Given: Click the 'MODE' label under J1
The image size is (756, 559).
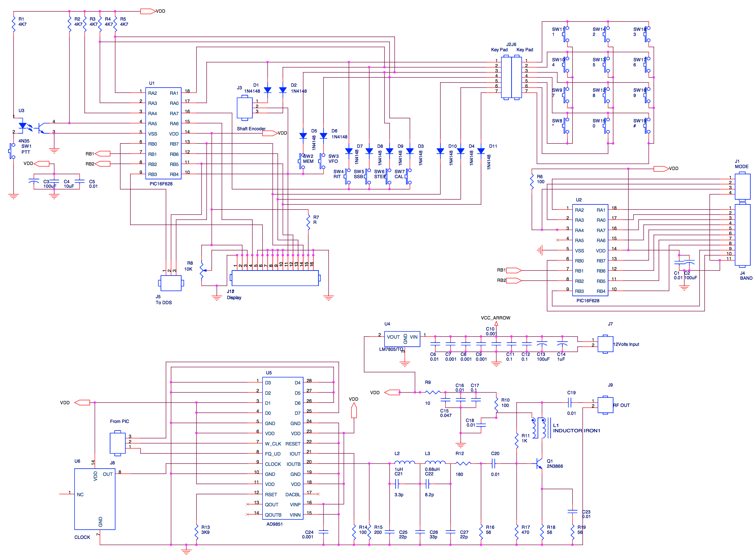Looking at the screenshot, I should (x=741, y=166).
